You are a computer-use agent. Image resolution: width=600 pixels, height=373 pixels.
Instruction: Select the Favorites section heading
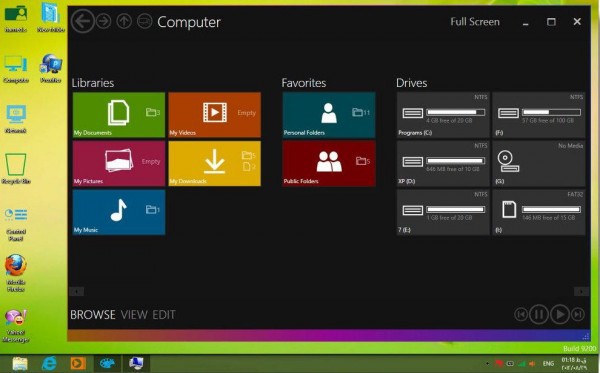[304, 83]
